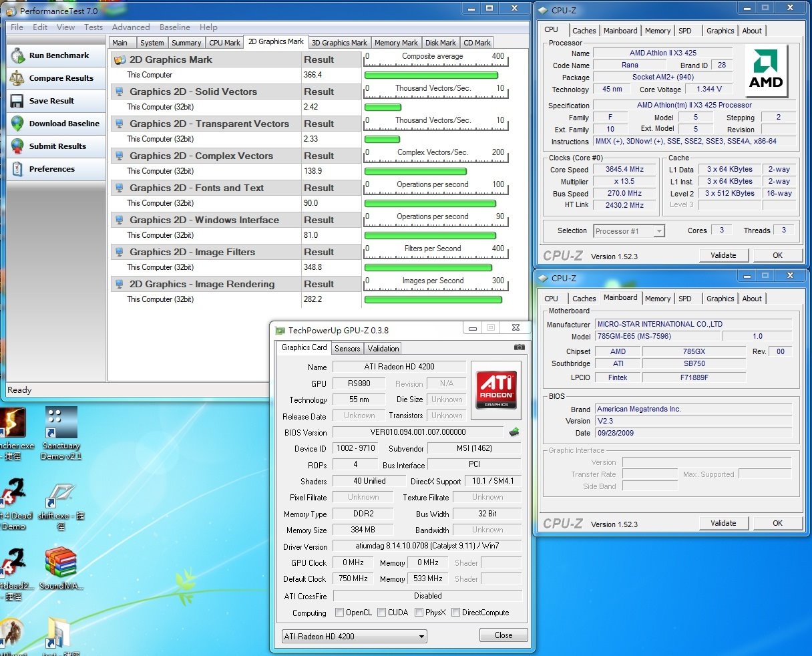Click the stopwatch icon beside Run Benchmark
Viewport: 812px width, 656px height.
[17, 55]
